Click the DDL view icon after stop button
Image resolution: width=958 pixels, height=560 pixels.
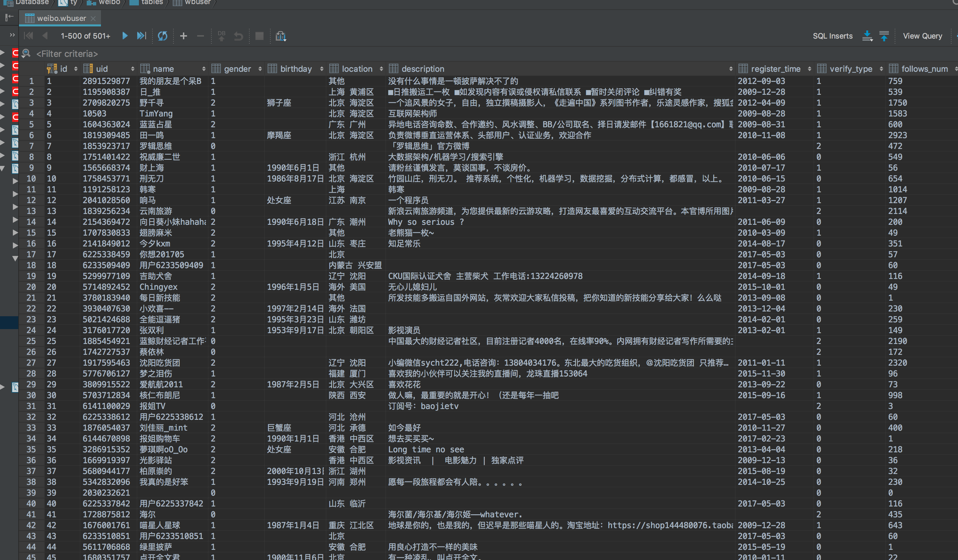click(x=280, y=36)
